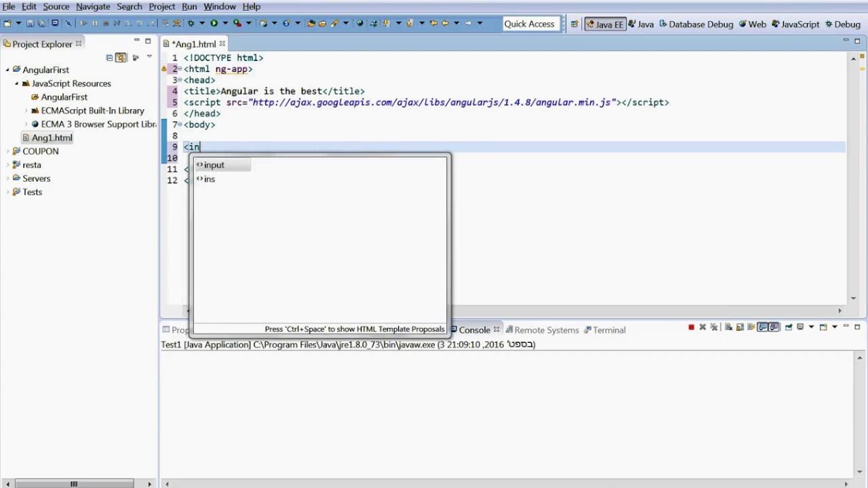Click the Project Explorer horizontal scrollbar thumb

click(x=74, y=484)
